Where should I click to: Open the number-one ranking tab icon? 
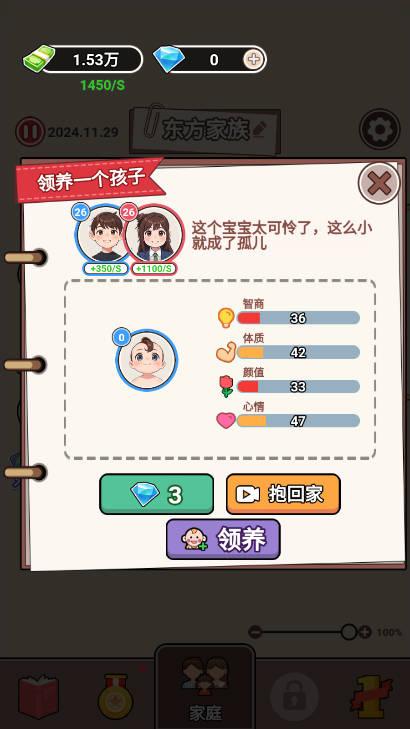371,695
